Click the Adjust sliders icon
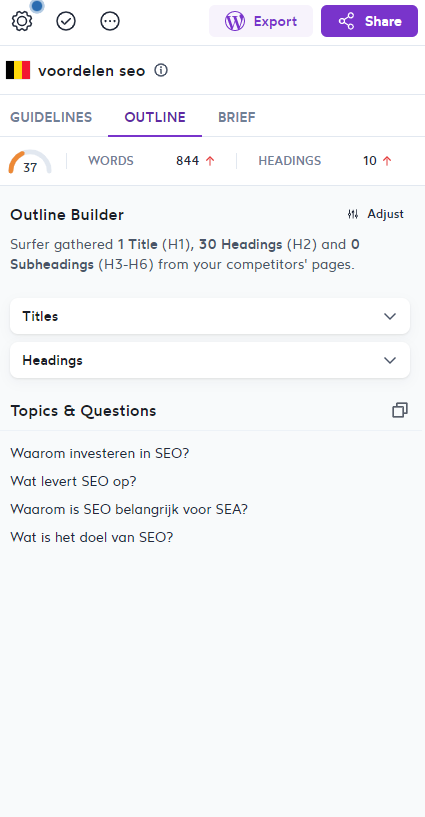 tap(353, 214)
